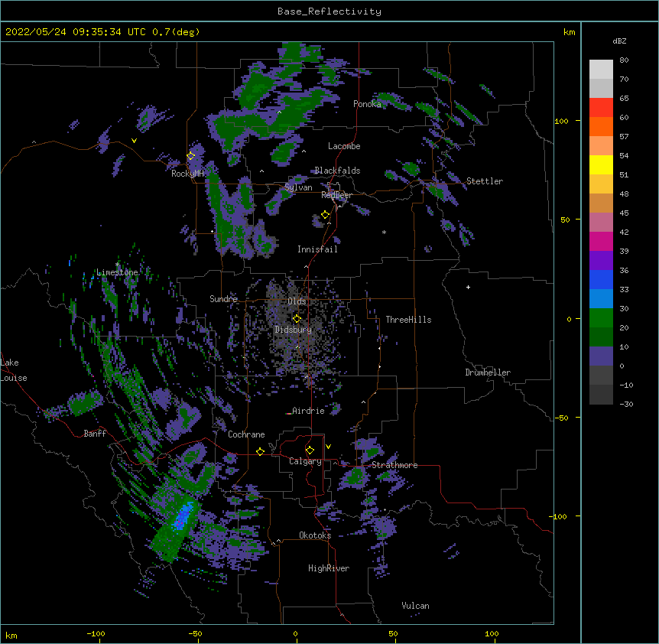659x644 pixels.
Task: Pick the yellow 51-54 dBZ legend swatch
Action: tap(601, 164)
